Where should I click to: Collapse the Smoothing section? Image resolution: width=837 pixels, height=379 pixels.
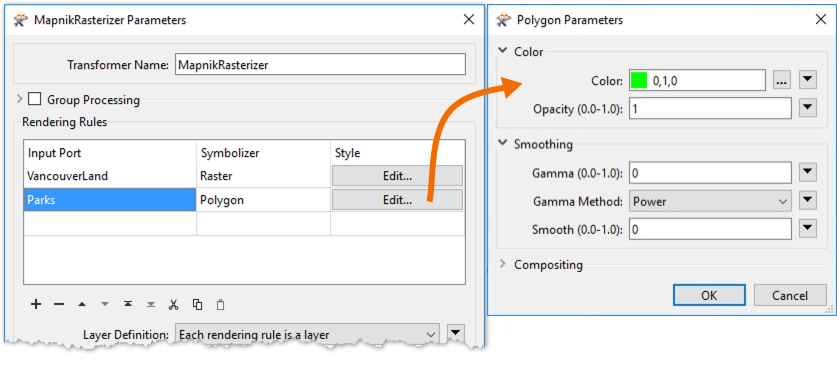(502, 144)
